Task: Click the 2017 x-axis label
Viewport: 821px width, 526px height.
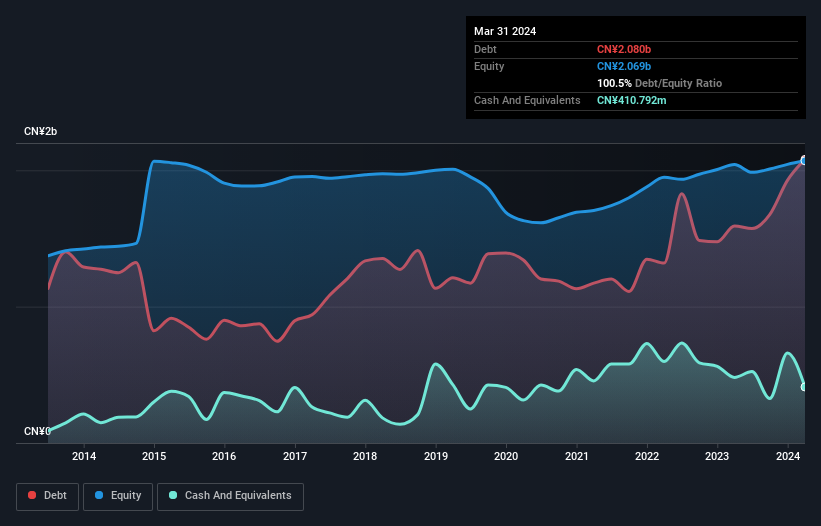Action: pos(295,456)
